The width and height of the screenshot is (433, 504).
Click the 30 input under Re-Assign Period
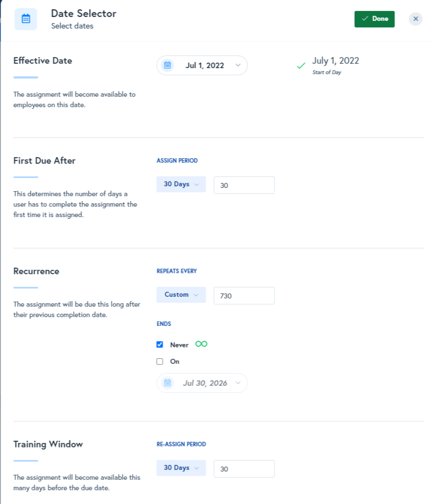(244, 468)
